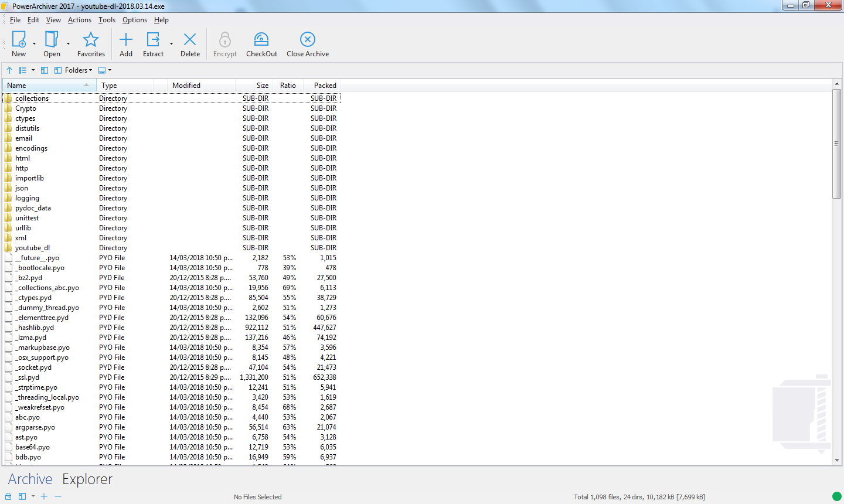Click the folder icon beside youtube_dl
Viewport: 844px width, 504px height.
[8, 248]
